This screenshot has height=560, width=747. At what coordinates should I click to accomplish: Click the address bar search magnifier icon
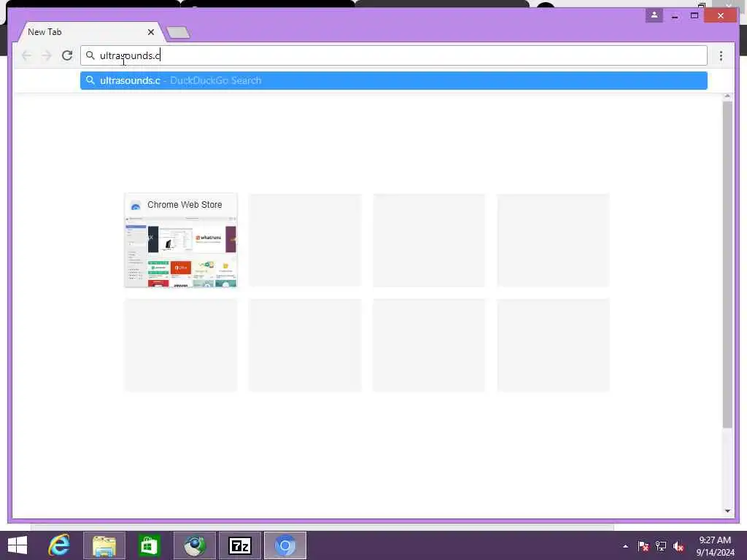90,55
